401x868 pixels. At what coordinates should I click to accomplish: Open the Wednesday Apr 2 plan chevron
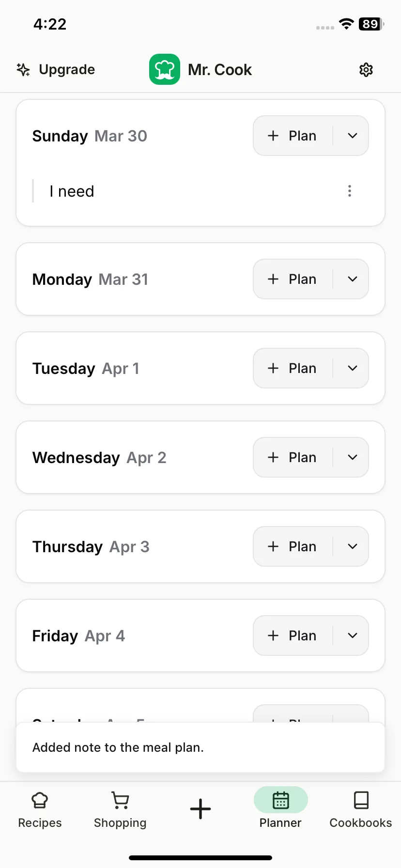coord(353,457)
